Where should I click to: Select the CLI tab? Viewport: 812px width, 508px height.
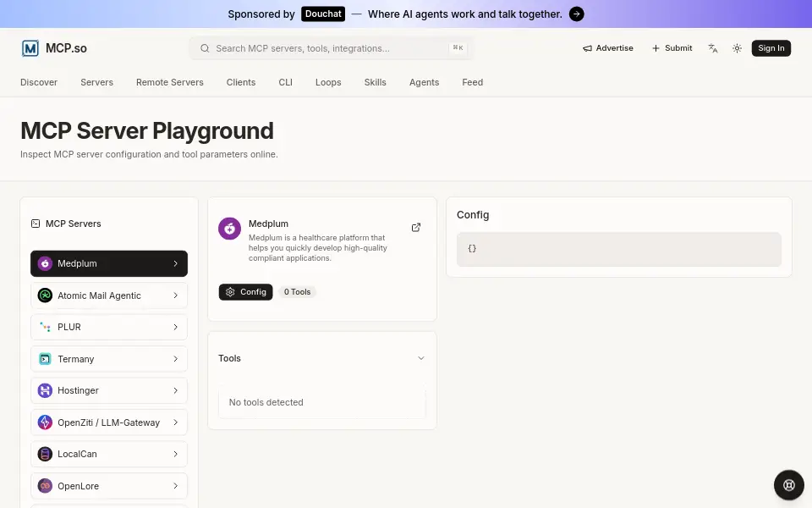(285, 82)
